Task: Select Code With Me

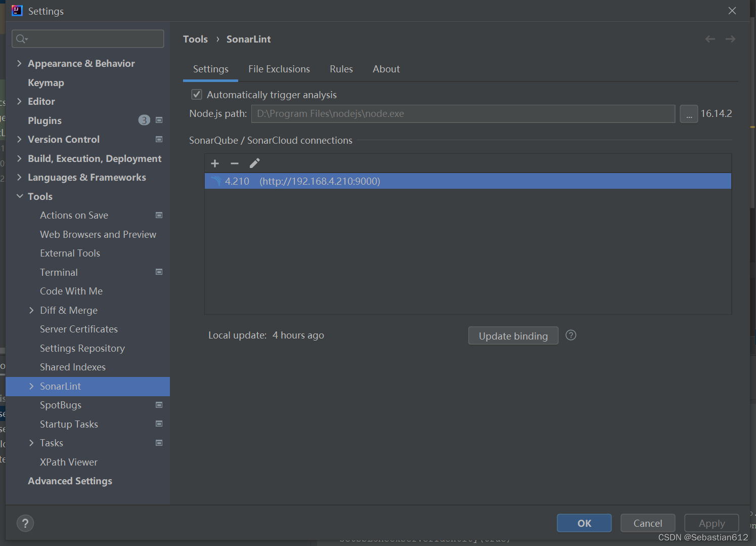Action: (x=71, y=291)
